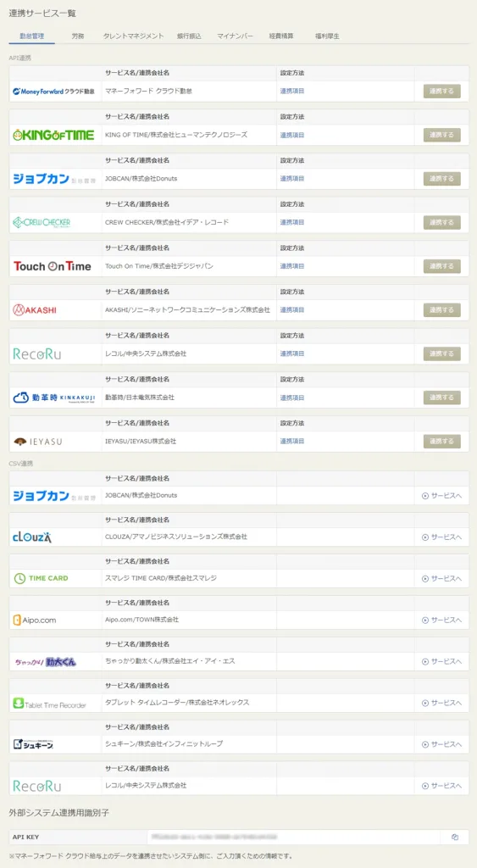Click the Aipo.com logo
This screenshot has width=477, height=868.
point(34,620)
